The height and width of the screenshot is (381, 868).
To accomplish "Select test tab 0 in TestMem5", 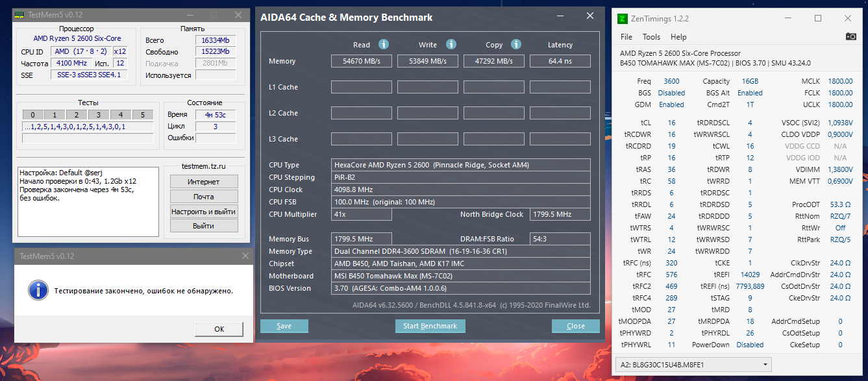I will click(x=32, y=115).
